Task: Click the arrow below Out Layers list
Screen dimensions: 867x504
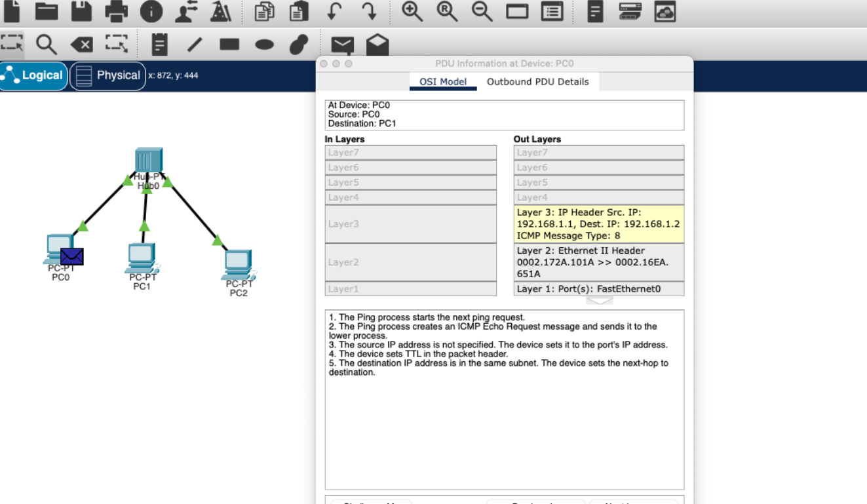Action: click(599, 301)
